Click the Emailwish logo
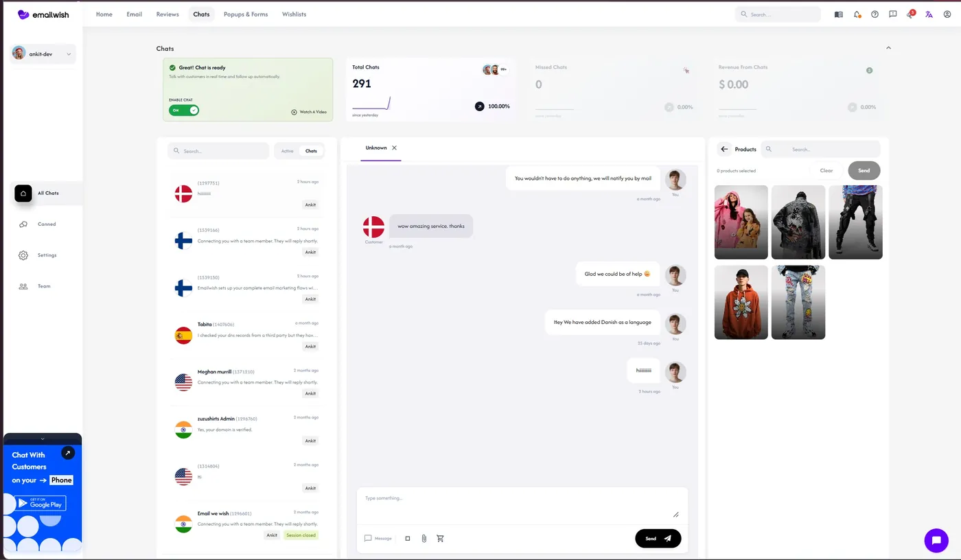The height and width of the screenshot is (560, 961). tap(43, 14)
